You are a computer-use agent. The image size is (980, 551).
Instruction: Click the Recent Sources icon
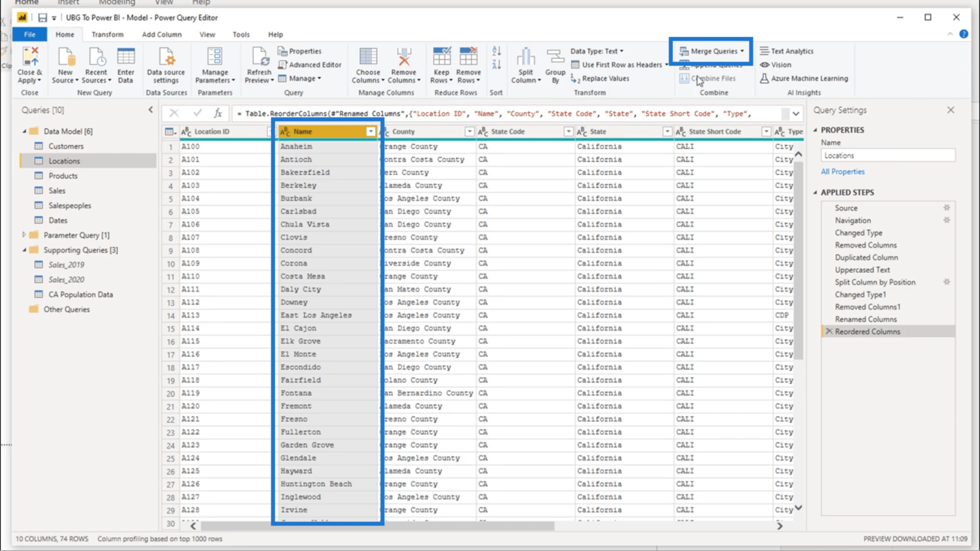click(96, 57)
